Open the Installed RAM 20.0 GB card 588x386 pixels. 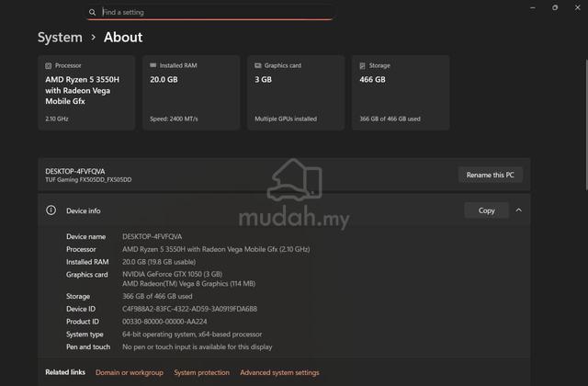(x=191, y=92)
